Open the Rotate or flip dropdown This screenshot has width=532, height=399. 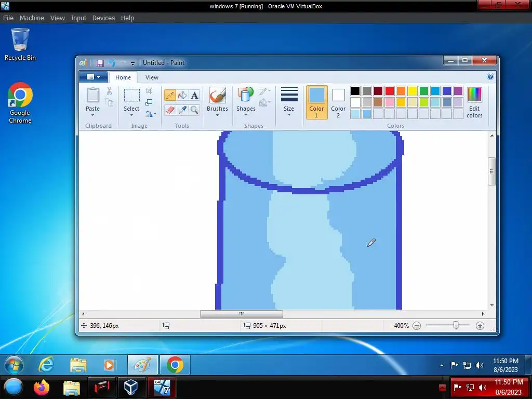click(x=151, y=114)
